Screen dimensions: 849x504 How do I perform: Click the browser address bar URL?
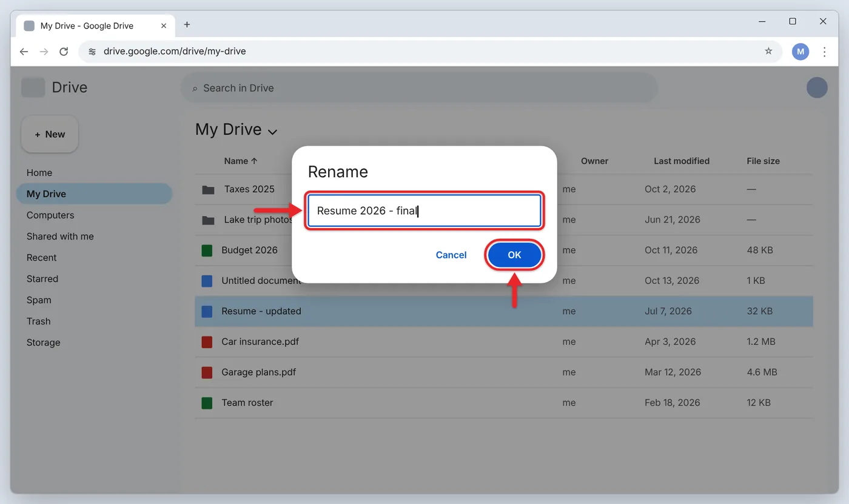tap(175, 52)
